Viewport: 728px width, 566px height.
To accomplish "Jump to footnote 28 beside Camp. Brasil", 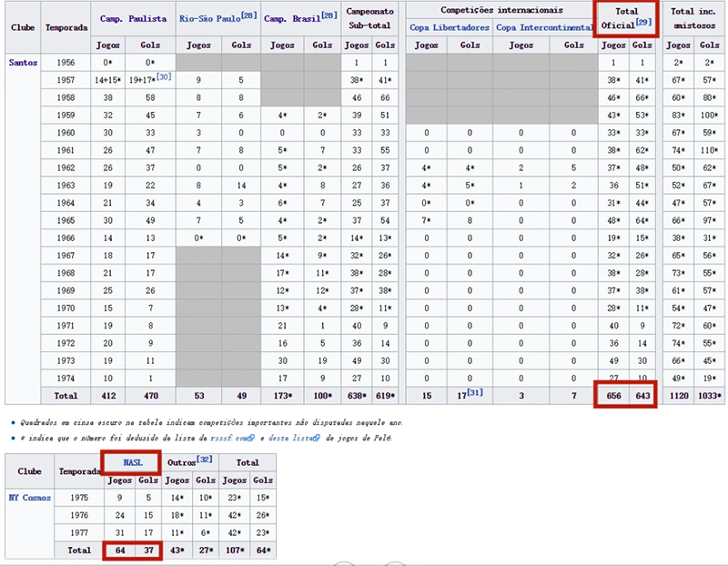I will tap(329, 15).
